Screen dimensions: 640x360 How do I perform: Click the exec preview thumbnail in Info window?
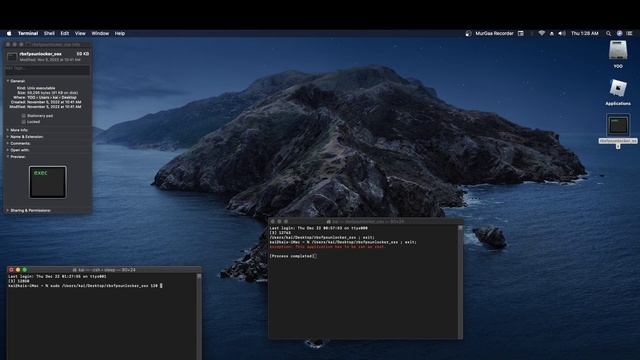[48, 182]
